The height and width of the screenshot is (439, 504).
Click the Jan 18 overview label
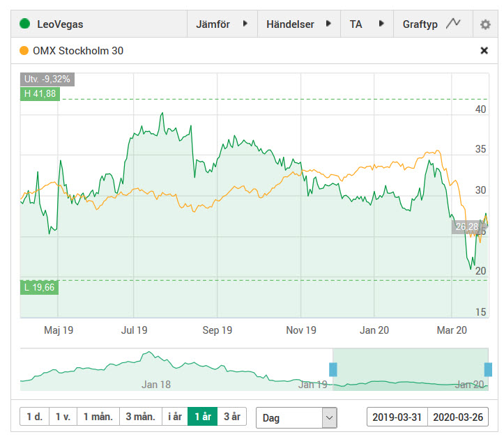156,385
